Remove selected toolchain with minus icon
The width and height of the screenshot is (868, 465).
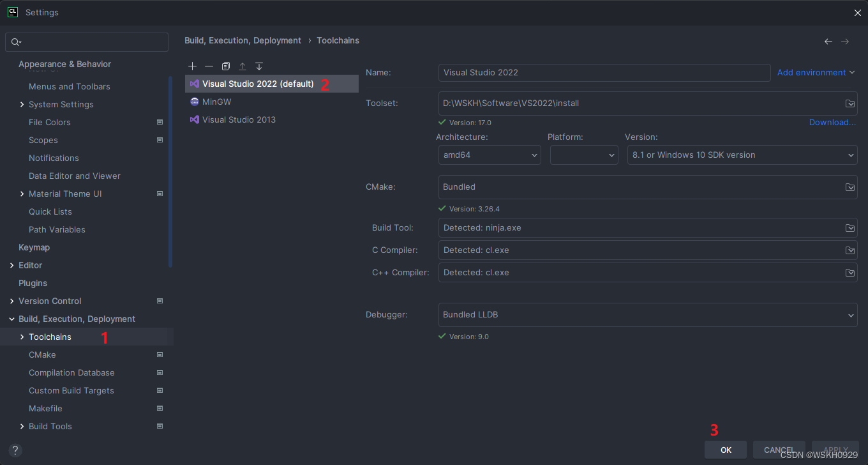pyautogui.click(x=209, y=66)
